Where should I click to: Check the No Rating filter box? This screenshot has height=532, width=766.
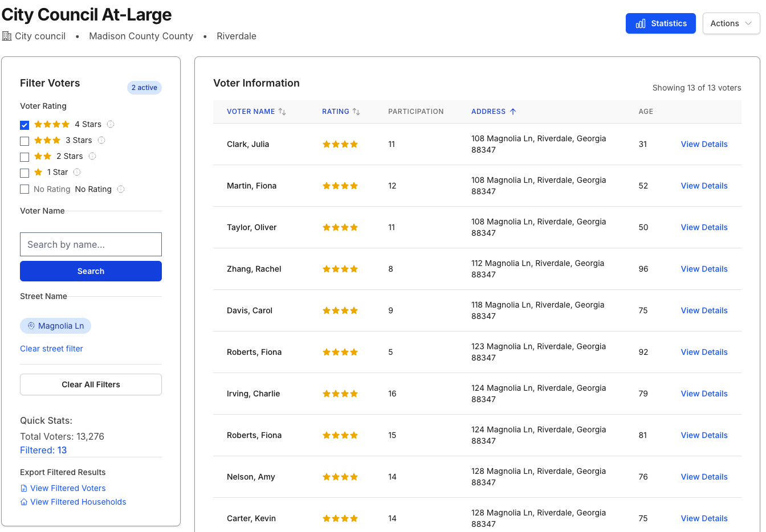click(25, 189)
